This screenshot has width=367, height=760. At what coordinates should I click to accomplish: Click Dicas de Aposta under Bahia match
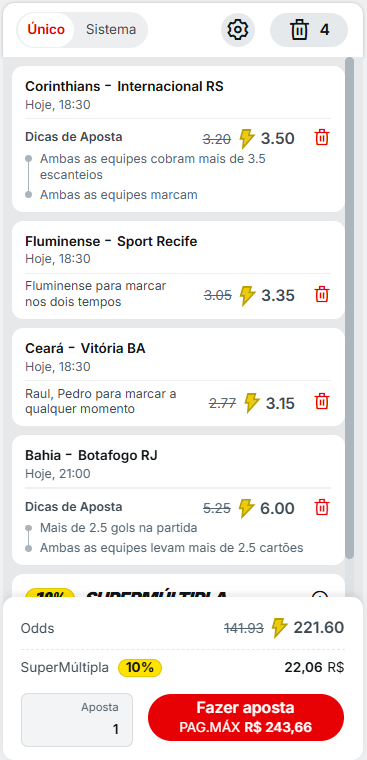coord(74,507)
